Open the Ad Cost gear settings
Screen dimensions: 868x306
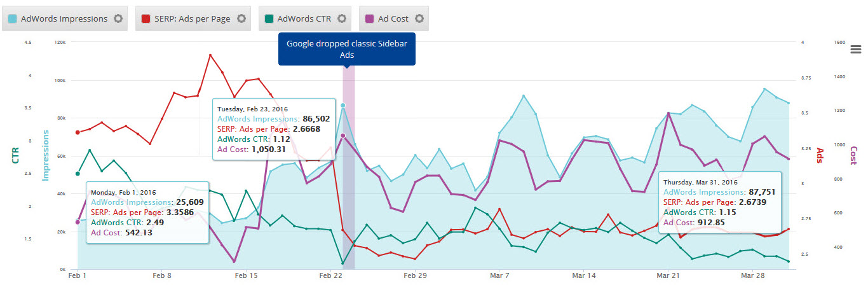tap(419, 19)
